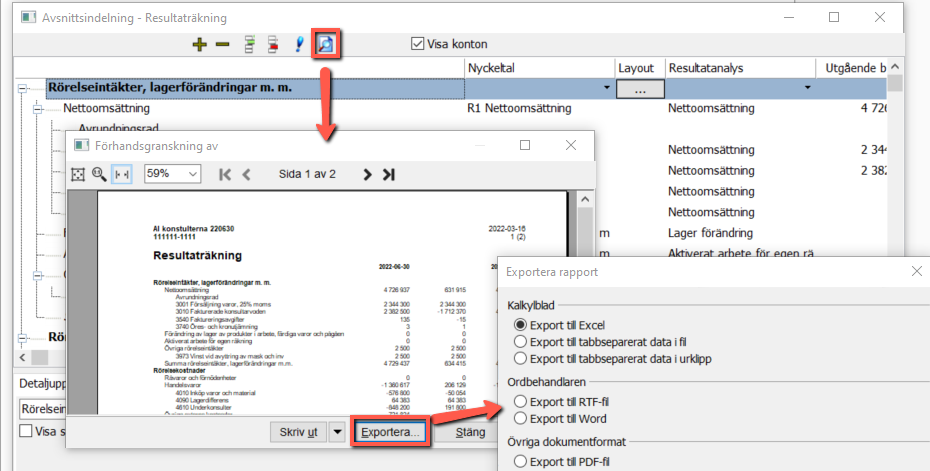Toggle the Visa konton checkbox
This screenshot has height=471, width=930.
pyautogui.click(x=418, y=44)
